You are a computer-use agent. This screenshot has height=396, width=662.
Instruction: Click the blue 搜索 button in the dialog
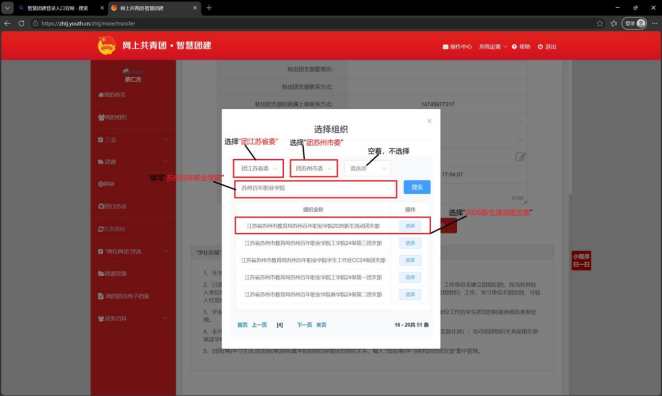click(417, 187)
